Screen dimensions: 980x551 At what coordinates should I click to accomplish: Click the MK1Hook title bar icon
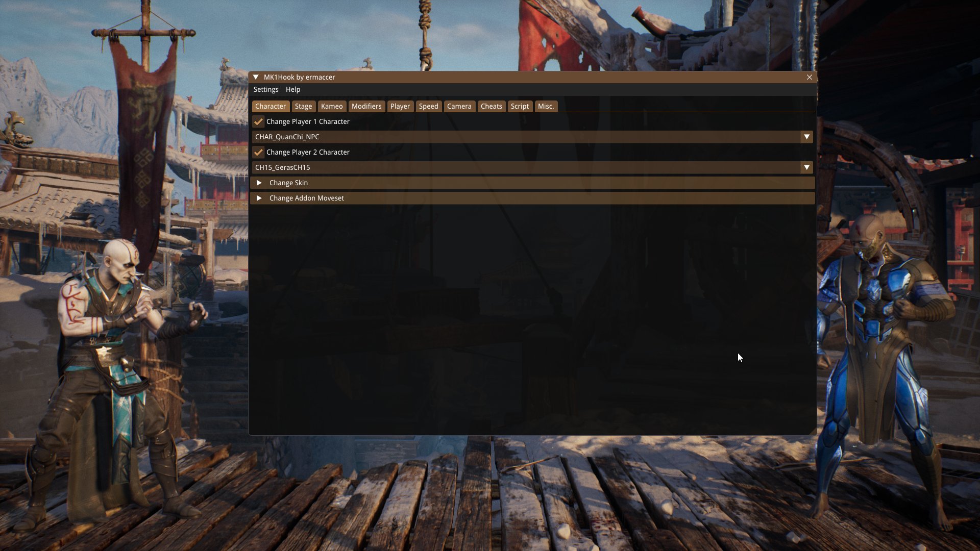pyautogui.click(x=255, y=77)
